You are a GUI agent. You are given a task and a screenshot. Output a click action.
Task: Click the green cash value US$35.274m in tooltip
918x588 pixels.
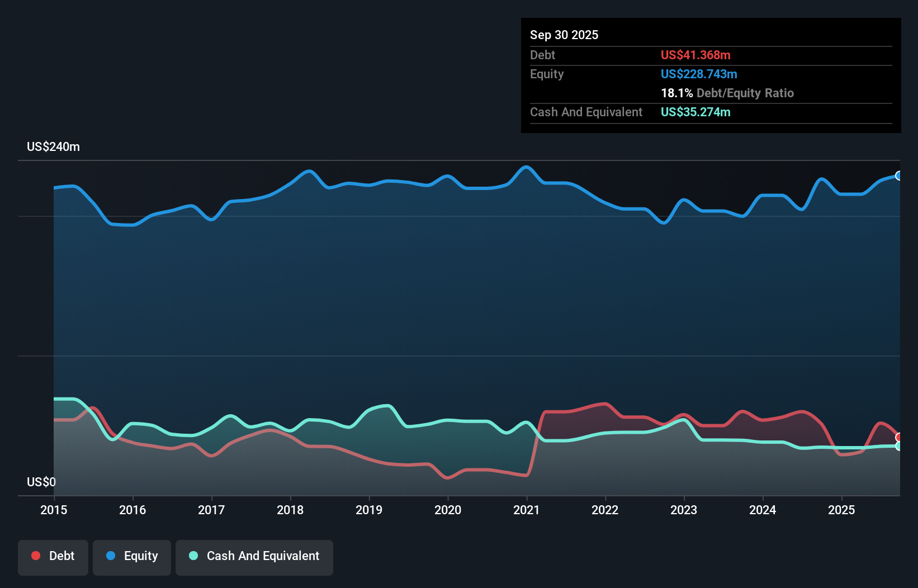coord(695,112)
